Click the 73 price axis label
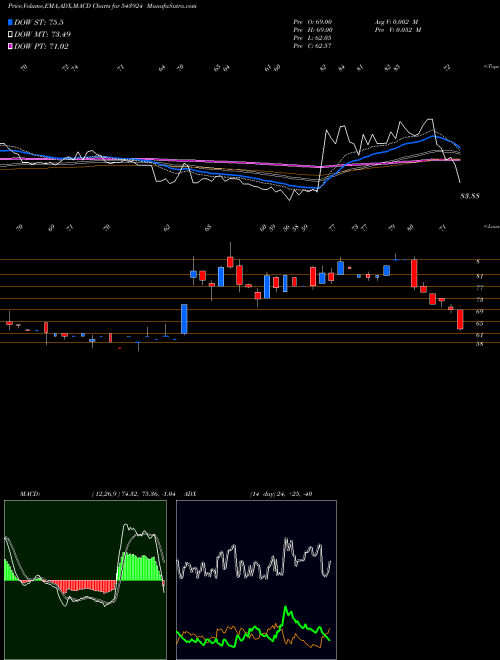500x660 pixels. pos(479,300)
